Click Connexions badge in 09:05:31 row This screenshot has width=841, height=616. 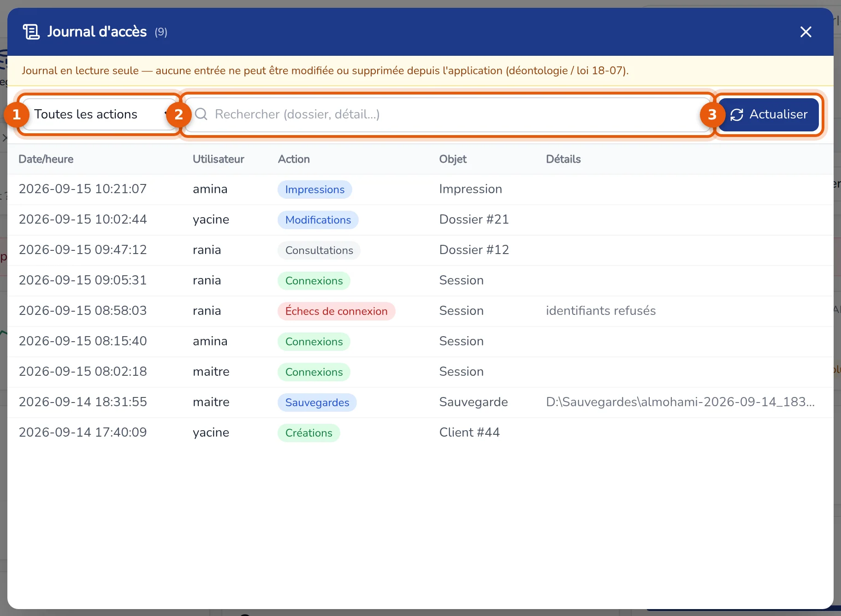tap(314, 281)
